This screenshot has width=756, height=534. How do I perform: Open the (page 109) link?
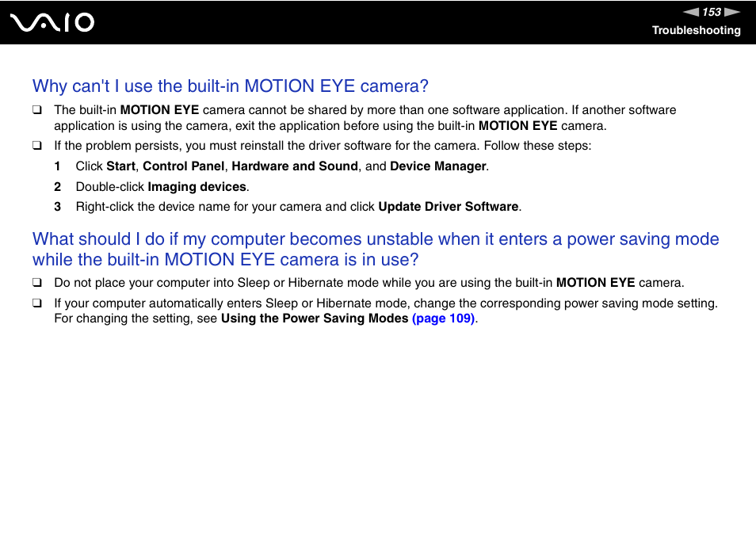tap(443, 318)
